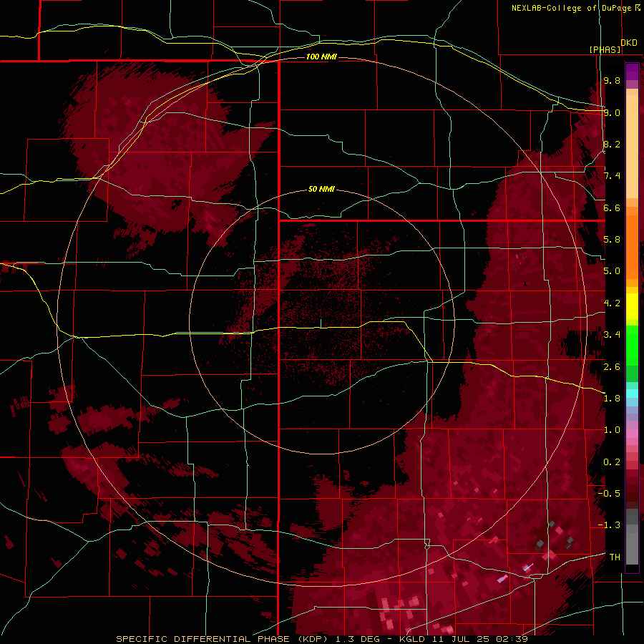Screen dimensions: 644x644
Task: Click the TH threshold label
Action: (x=615, y=557)
